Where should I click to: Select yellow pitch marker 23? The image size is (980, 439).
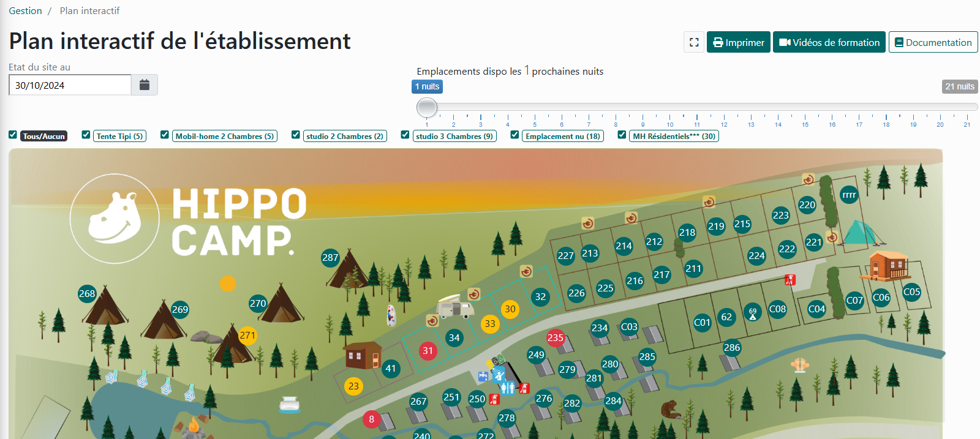tap(353, 386)
